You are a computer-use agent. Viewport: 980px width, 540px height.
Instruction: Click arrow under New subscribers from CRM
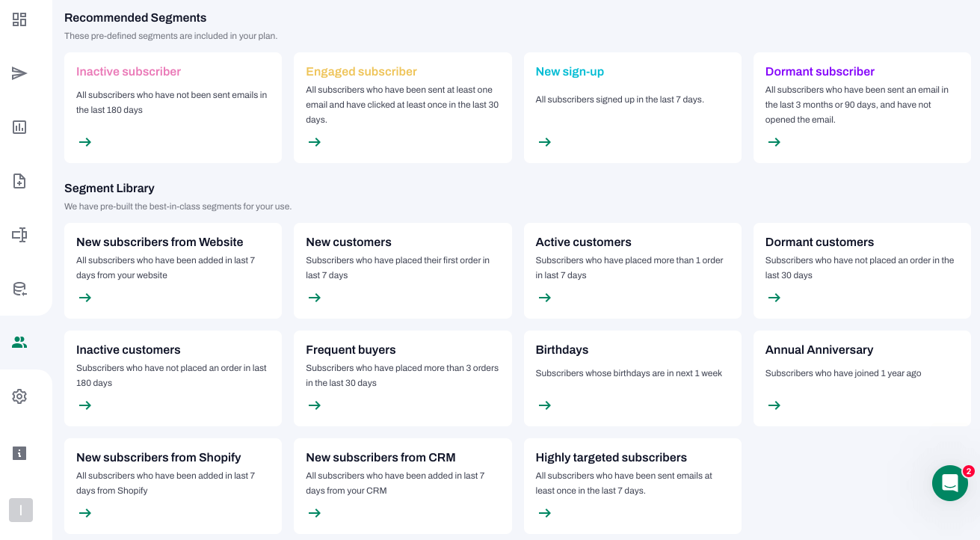(x=315, y=513)
